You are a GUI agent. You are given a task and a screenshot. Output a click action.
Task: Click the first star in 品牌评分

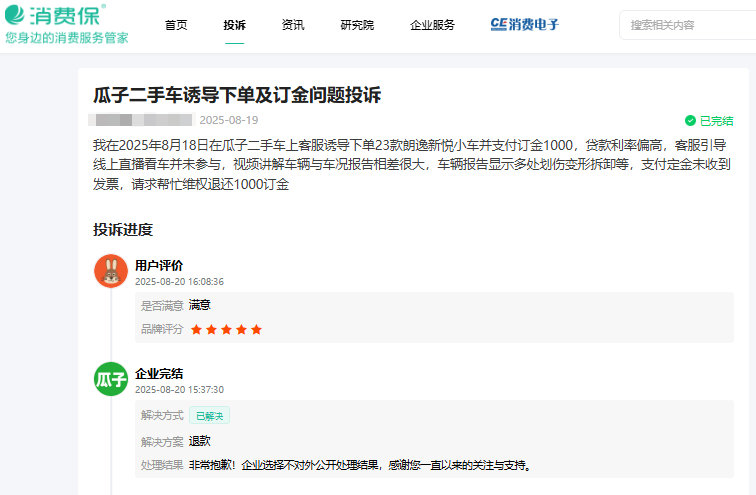196,330
